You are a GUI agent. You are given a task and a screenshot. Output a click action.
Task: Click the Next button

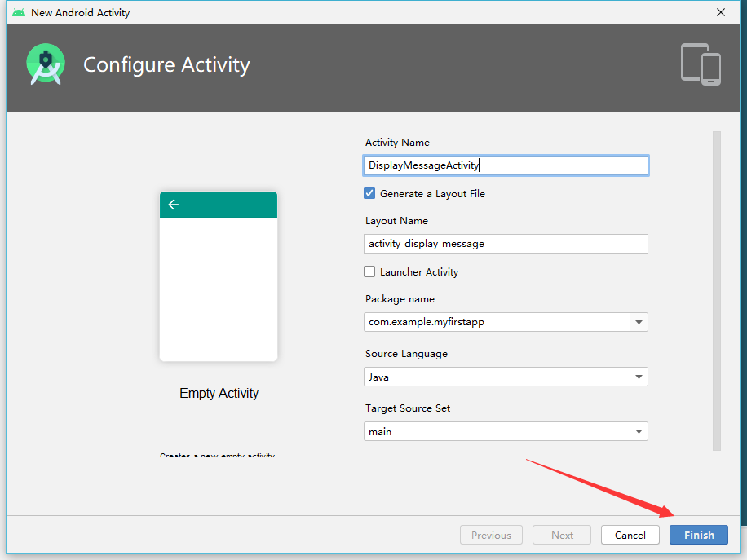point(562,535)
